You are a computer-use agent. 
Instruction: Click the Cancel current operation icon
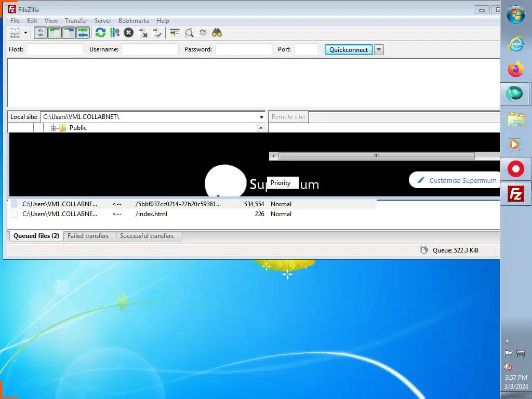[x=129, y=33]
